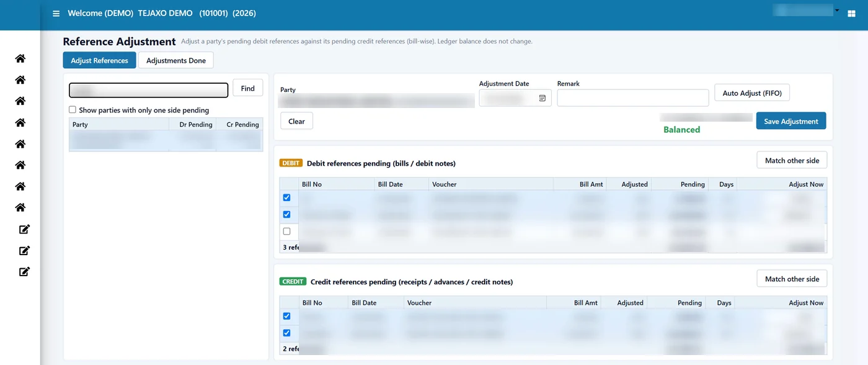The width and height of the screenshot is (868, 365).
Task: Click the Adjust Now header in Debit table
Action: (x=782, y=184)
